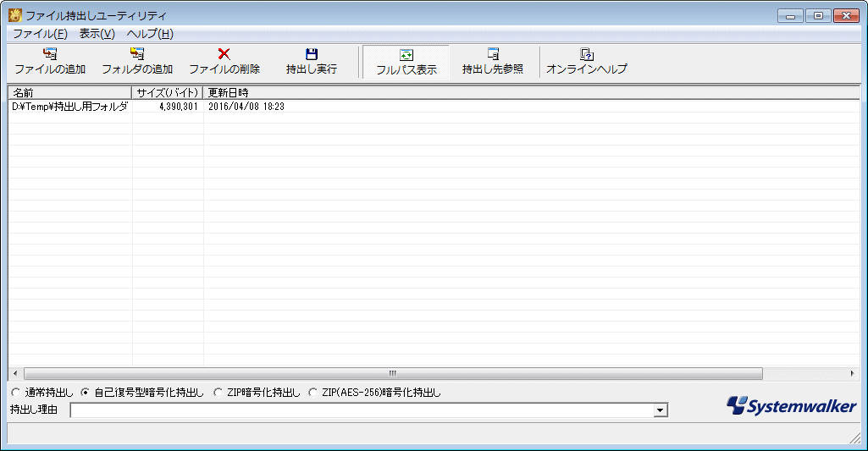The height and width of the screenshot is (451, 868).
Task: Sort by サイズ(バイト) column header
Action: 168,92
